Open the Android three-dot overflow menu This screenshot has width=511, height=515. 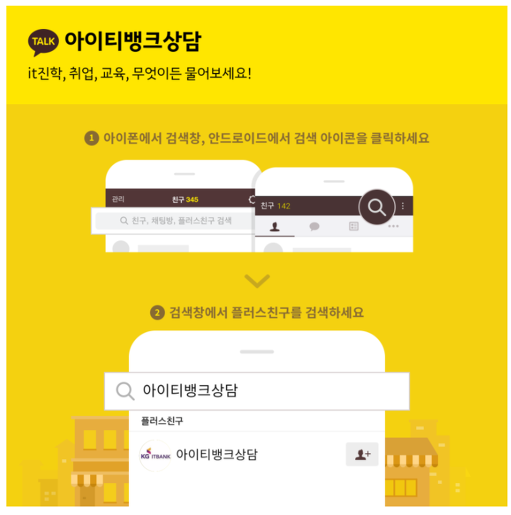(403, 206)
